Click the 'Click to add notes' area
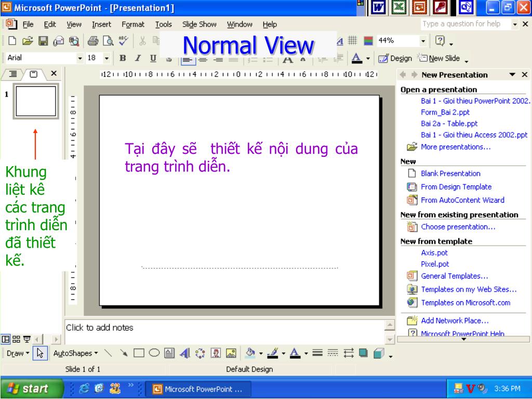 (x=224, y=331)
